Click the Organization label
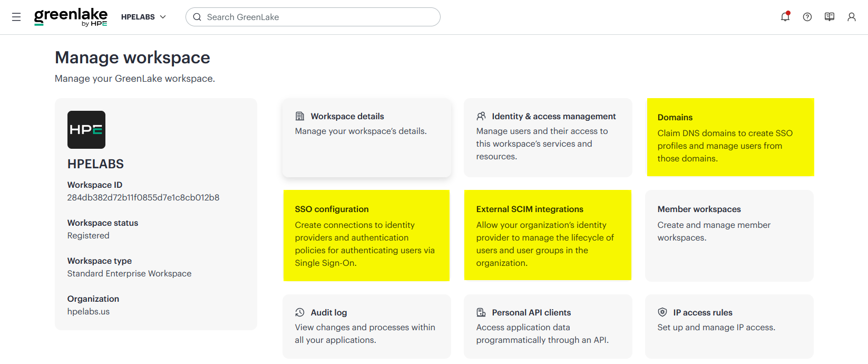This screenshot has width=868, height=364. [93, 299]
